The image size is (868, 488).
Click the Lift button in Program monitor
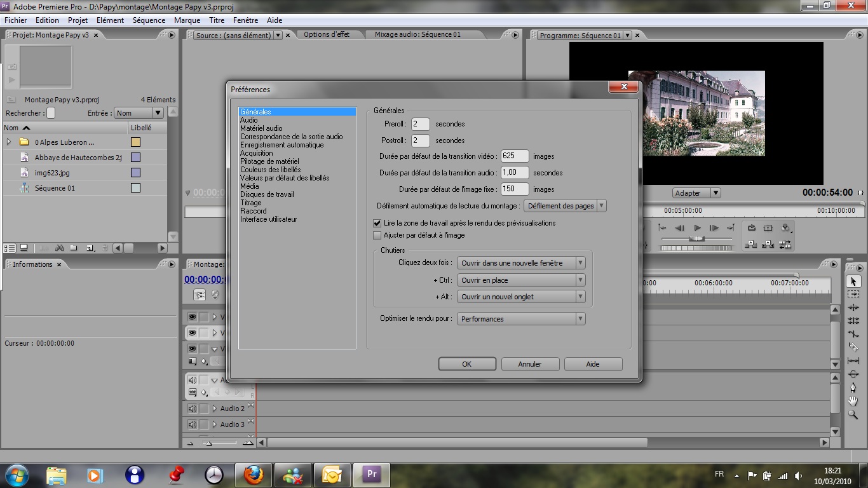click(x=750, y=244)
